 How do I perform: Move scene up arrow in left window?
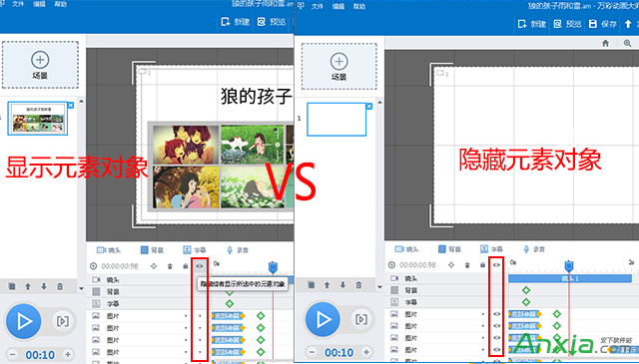click(x=28, y=286)
